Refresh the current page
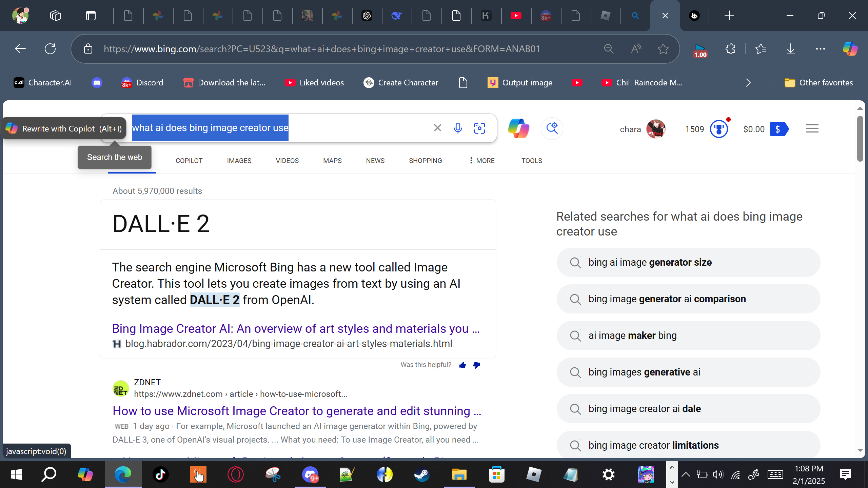Screen dimensions: 868x488 pos(50,49)
